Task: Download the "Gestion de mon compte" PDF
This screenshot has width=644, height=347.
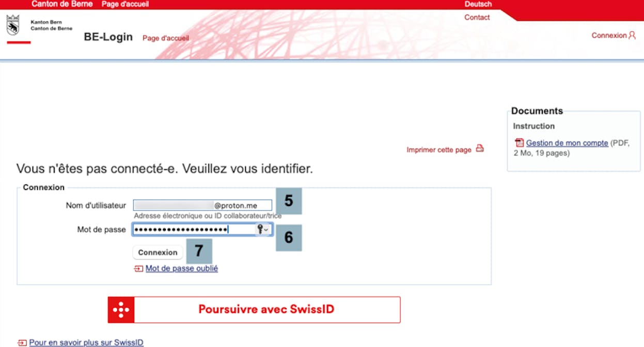Action: [x=567, y=143]
